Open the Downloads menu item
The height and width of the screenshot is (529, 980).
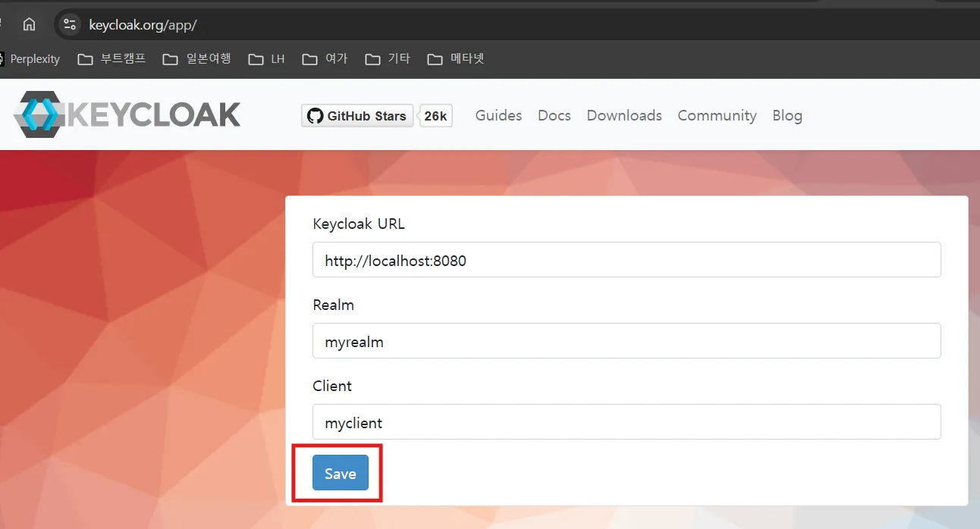[x=624, y=115]
